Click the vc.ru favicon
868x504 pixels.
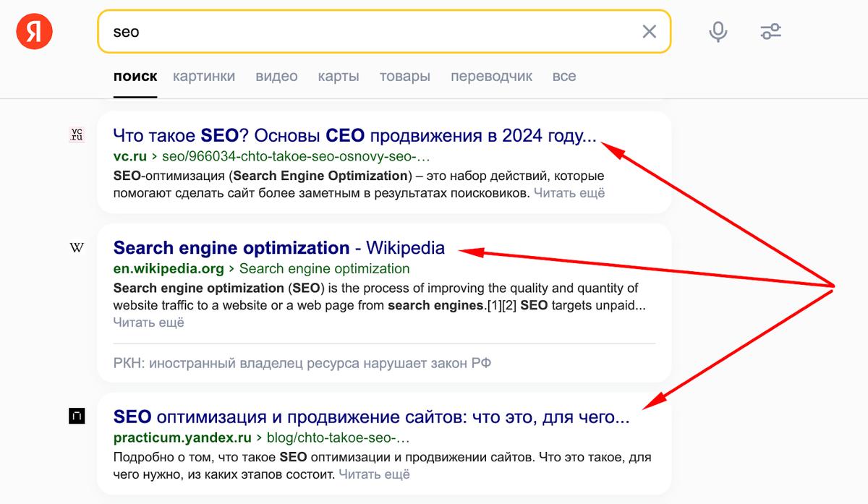coord(77,134)
